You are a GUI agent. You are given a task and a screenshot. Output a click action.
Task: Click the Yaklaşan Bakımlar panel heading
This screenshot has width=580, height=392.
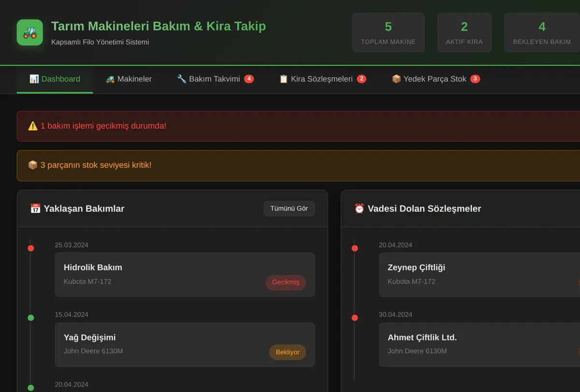point(77,208)
